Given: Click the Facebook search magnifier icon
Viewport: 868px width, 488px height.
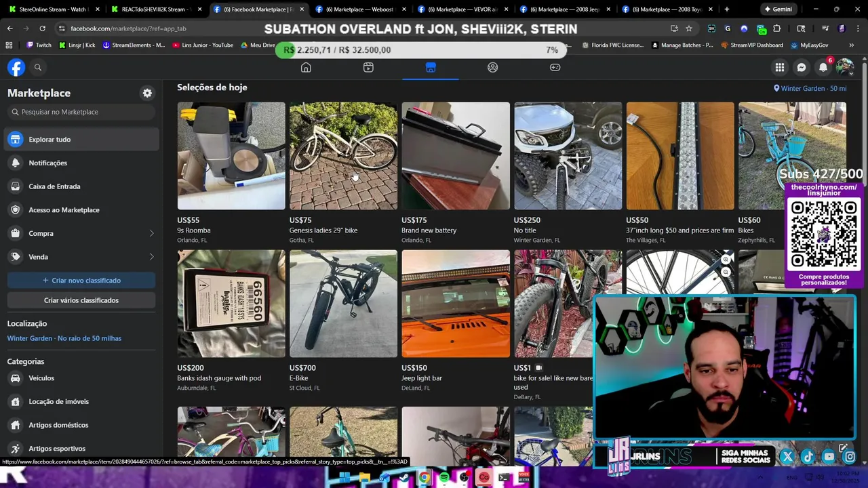Looking at the screenshot, I should click(38, 67).
